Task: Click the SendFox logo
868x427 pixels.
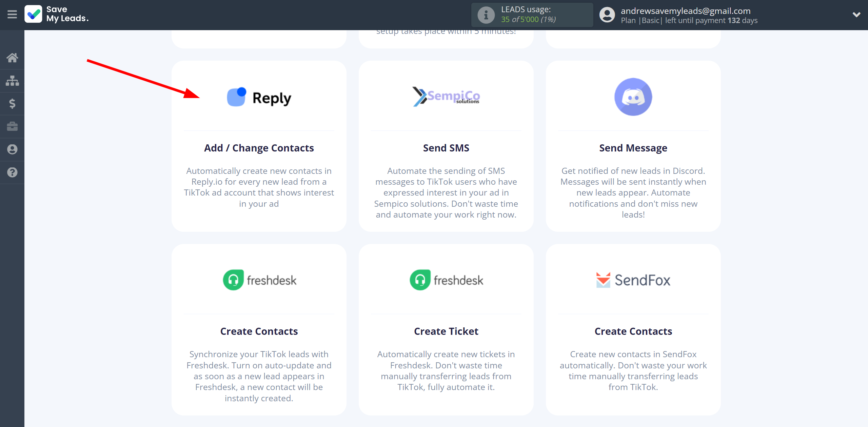Action: 633,280
